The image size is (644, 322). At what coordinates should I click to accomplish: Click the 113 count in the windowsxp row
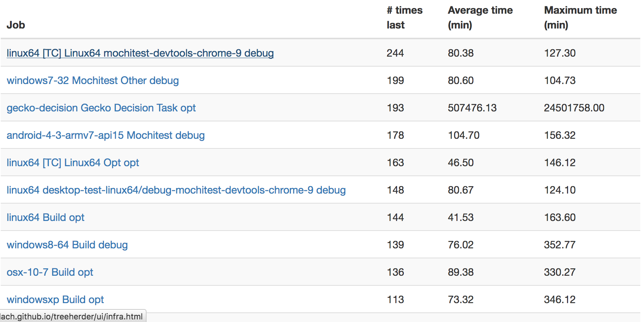click(x=395, y=300)
